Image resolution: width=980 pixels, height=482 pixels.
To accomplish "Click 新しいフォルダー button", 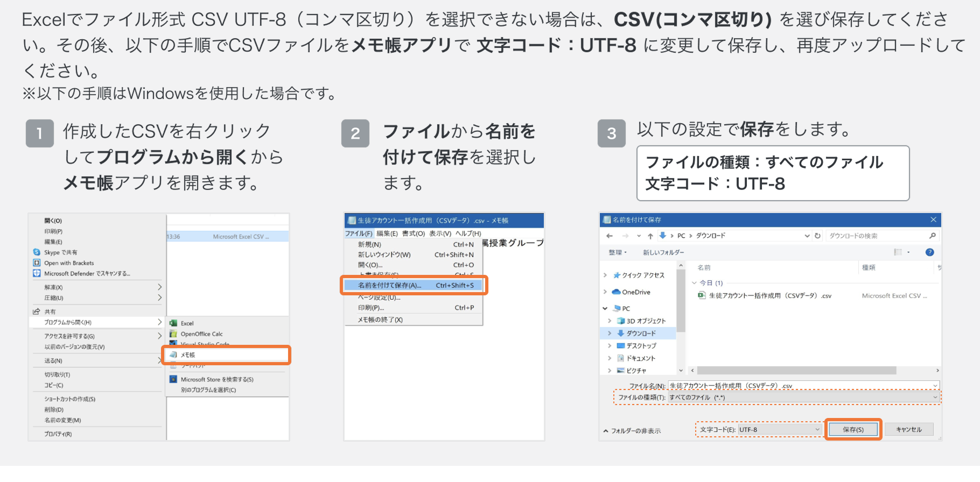I will [x=663, y=252].
